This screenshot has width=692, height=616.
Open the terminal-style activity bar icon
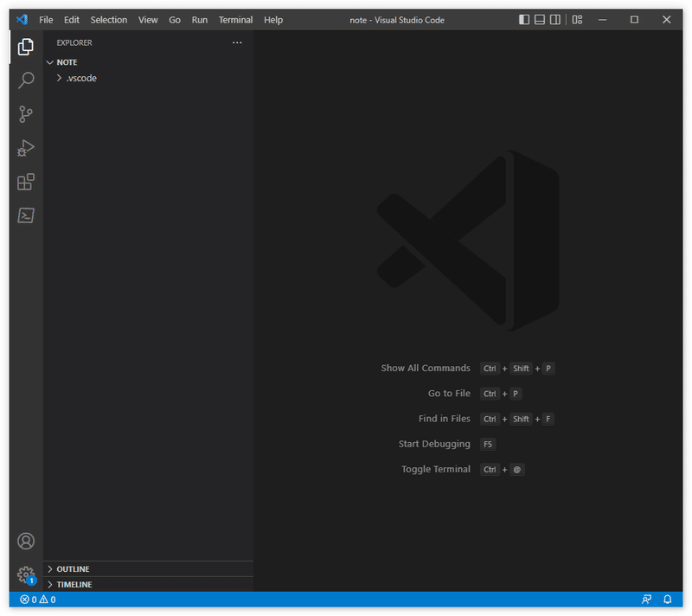pos(26,215)
